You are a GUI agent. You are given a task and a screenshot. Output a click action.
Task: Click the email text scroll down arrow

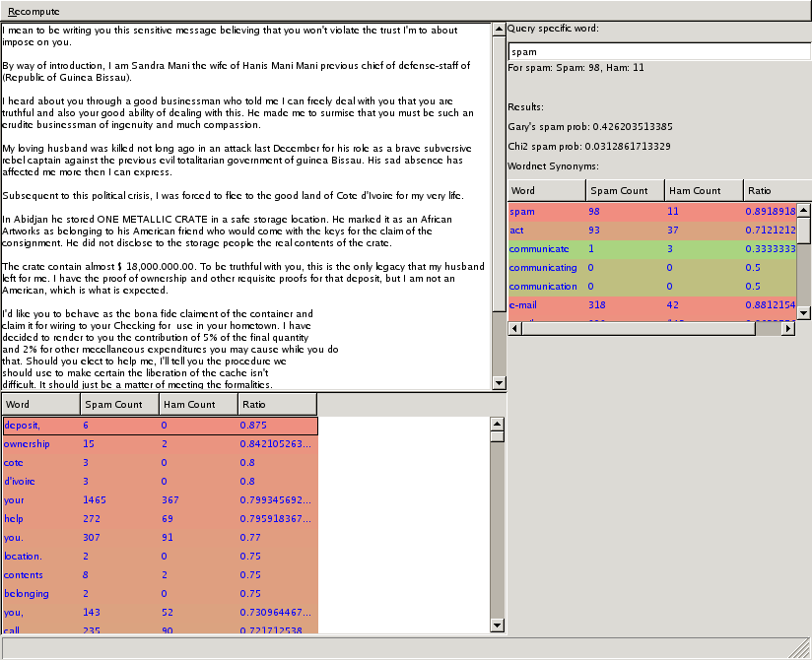click(499, 383)
